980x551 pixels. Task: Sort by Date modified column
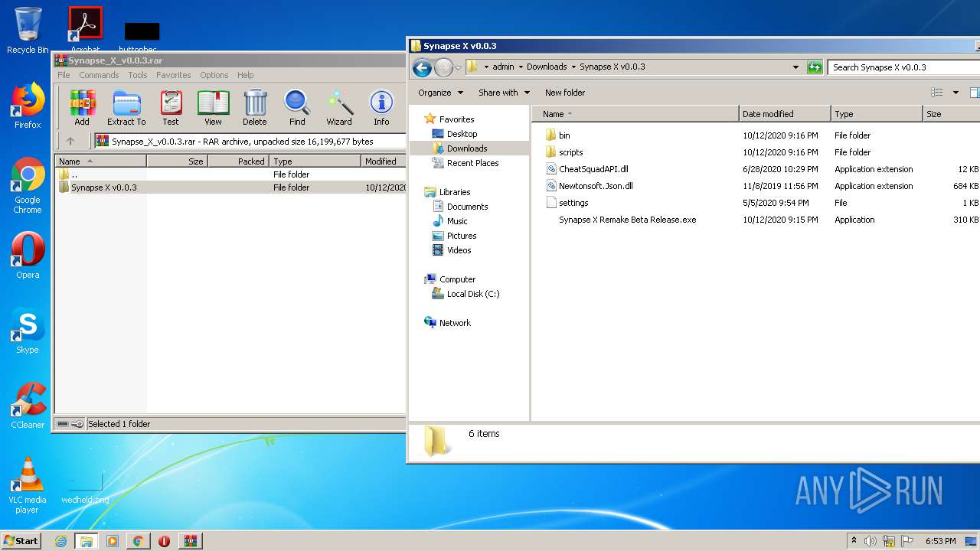785,114
